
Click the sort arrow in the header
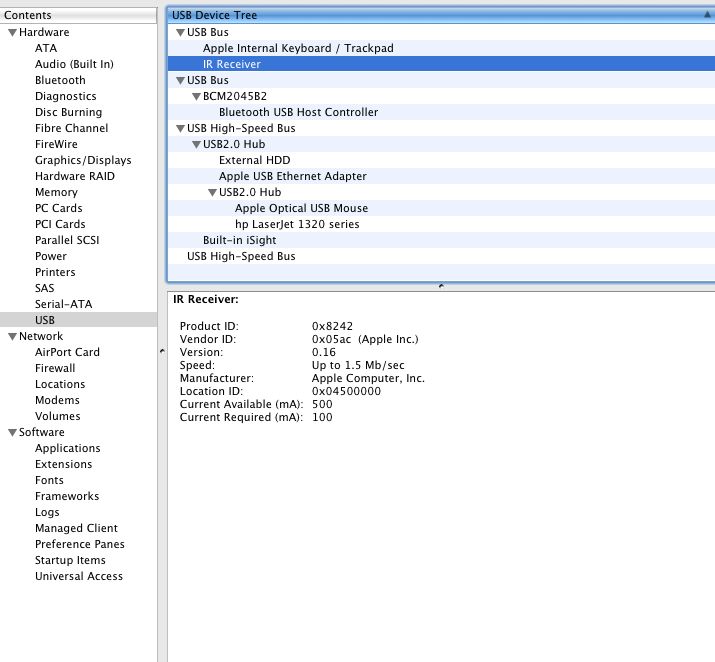tap(707, 15)
